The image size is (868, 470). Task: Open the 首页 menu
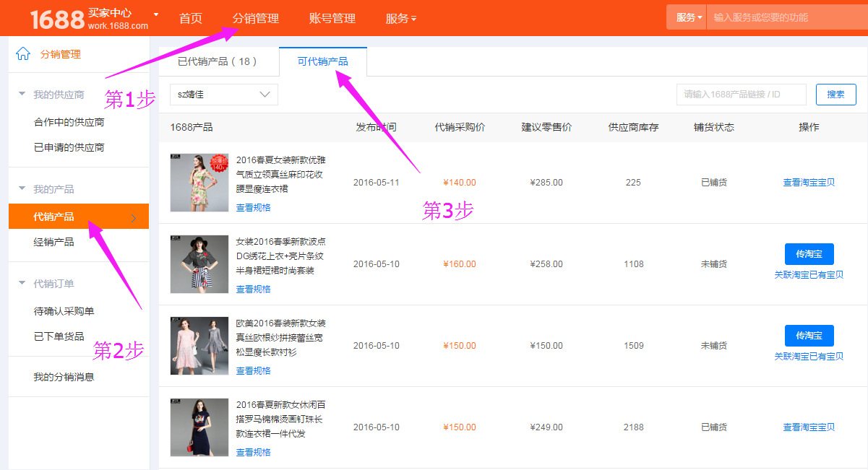191,19
